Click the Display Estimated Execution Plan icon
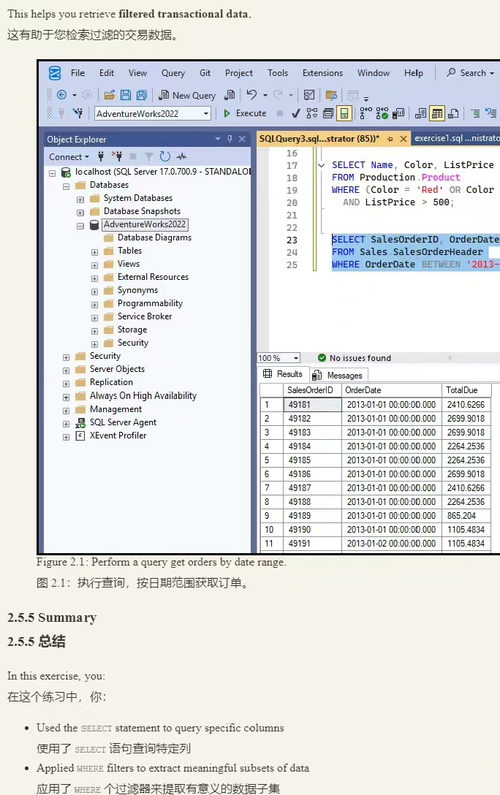Screen dimensions: 500x795 pos(312,113)
